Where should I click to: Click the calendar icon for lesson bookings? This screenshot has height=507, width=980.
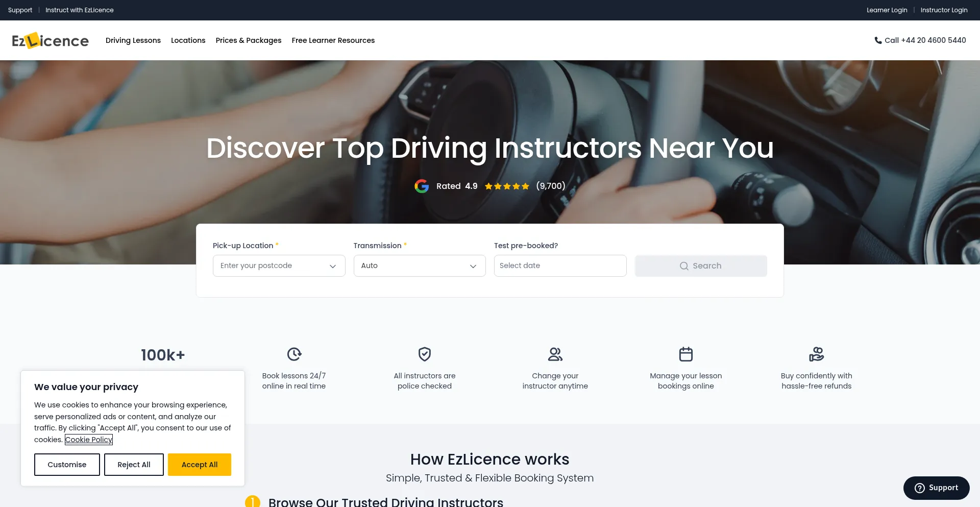coord(686,354)
